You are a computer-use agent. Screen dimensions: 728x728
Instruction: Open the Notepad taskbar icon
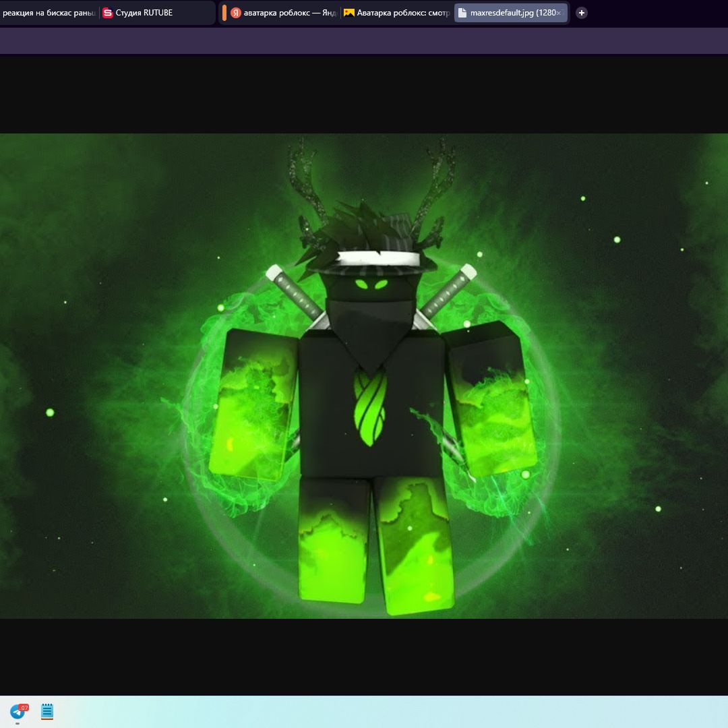tap(47, 711)
